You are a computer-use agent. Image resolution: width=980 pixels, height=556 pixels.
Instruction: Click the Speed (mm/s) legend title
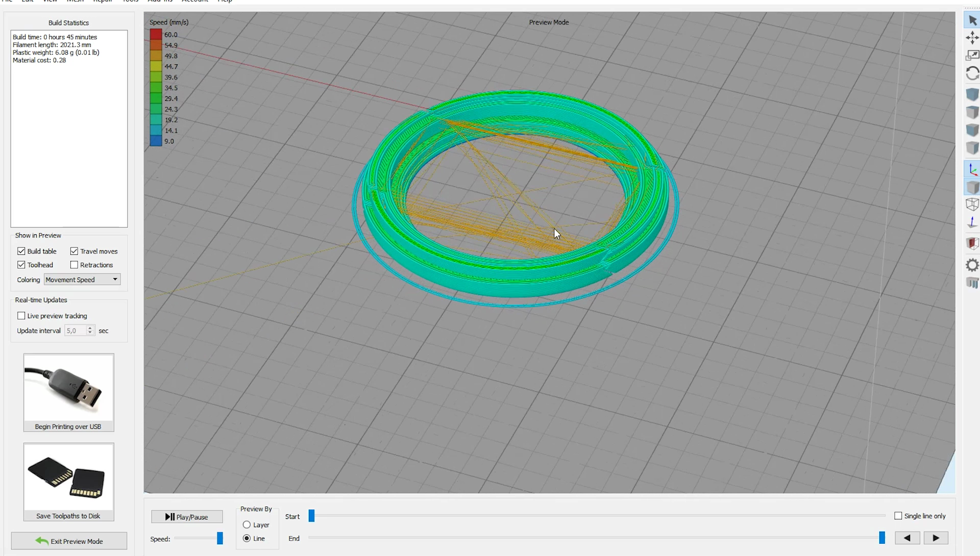(x=169, y=22)
